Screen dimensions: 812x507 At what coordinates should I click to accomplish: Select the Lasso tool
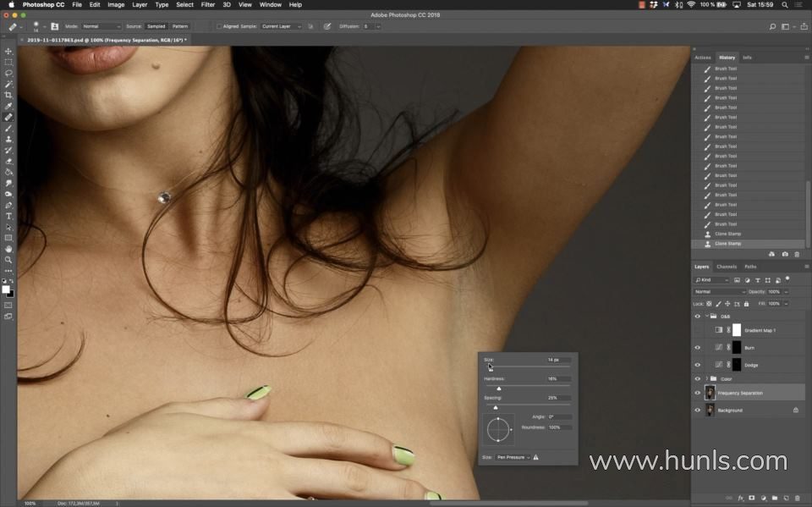click(8, 73)
